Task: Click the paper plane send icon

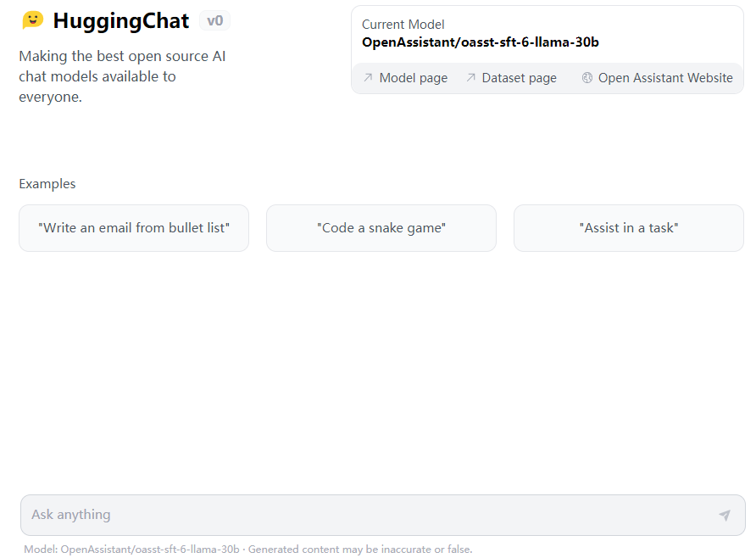Action: 725,515
